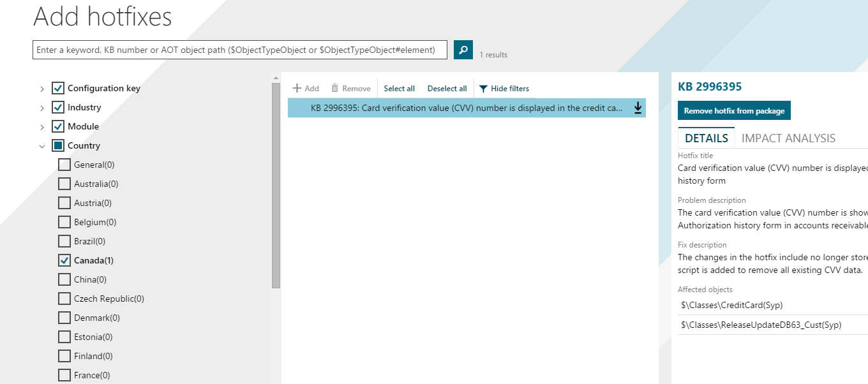Click the hotfix keyword search field
Viewport: 868px width, 384px height.
point(239,50)
